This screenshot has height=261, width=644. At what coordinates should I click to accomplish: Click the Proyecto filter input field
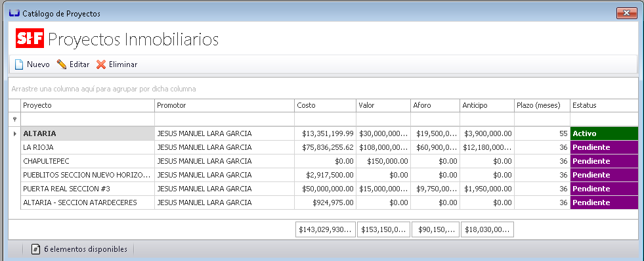point(87,119)
